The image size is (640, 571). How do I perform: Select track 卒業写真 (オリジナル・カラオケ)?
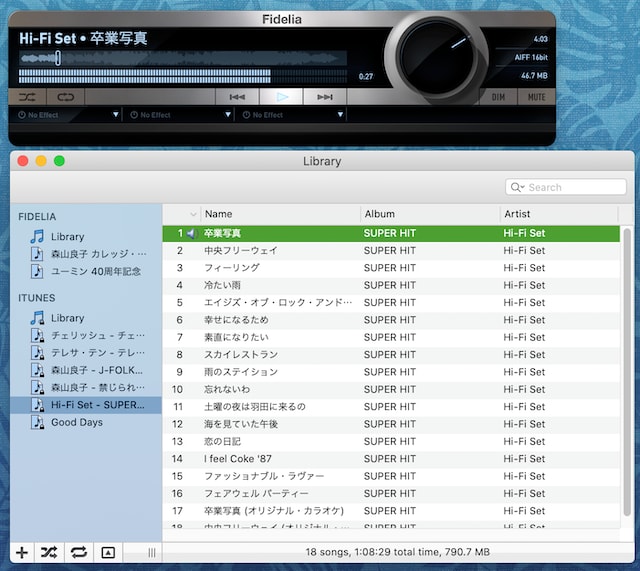(391, 511)
